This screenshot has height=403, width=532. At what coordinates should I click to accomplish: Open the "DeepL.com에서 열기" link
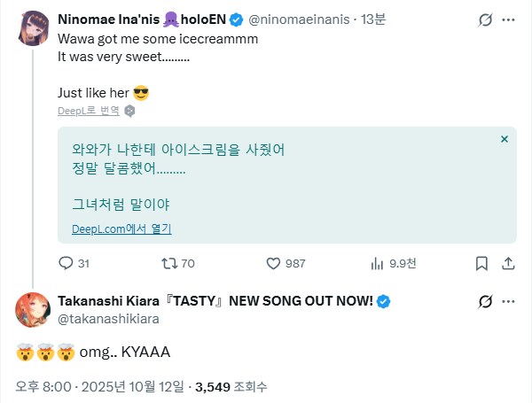pos(121,229)
